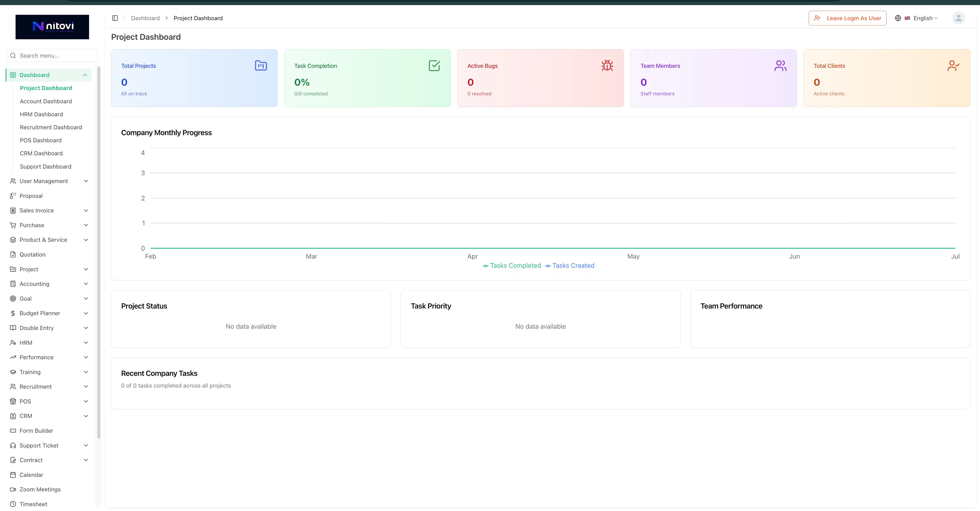Viewport: 980px width, 511px height.
Task: Click the Calendar icon in sidebar
Action: click(x=13, y=475)
